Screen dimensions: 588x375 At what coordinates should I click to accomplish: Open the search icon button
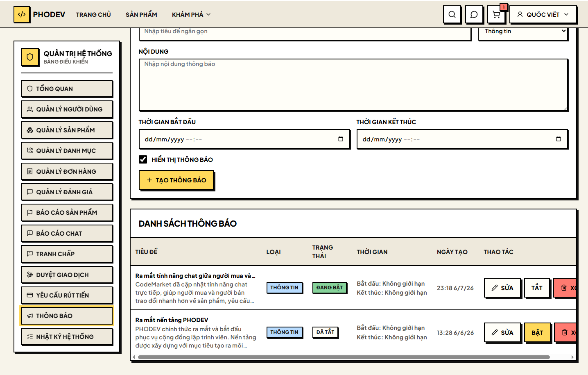[x=452, y=14]
